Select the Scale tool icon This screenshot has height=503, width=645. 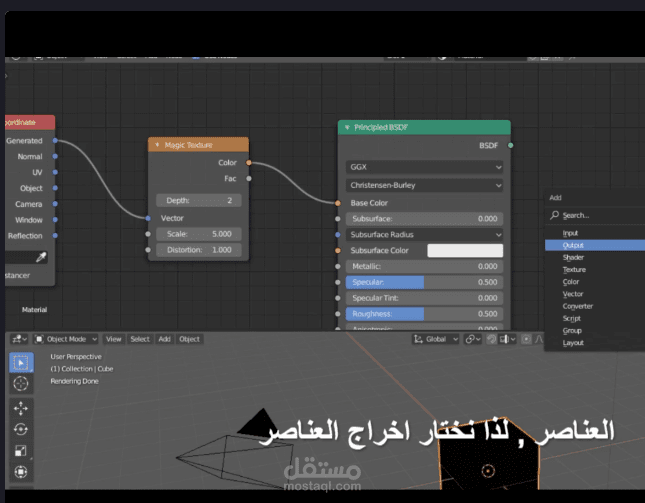21,451
